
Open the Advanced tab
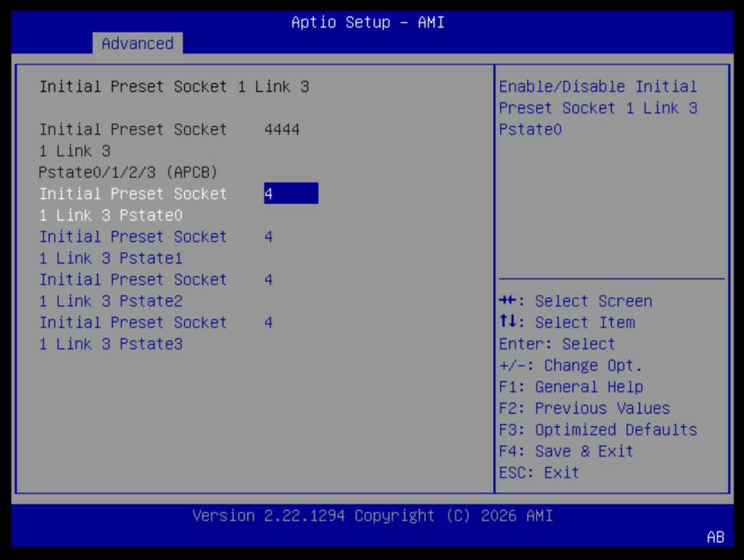pyautogui.click(x=137, y=44)
